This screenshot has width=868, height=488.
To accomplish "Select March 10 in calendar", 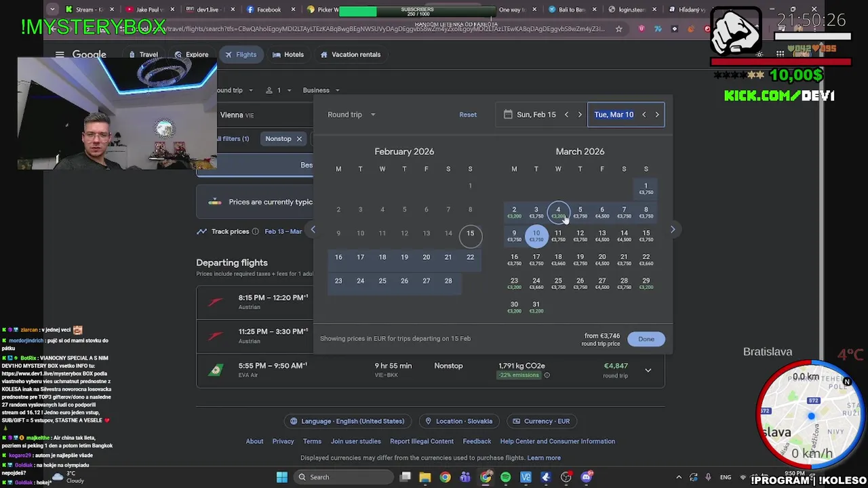I will (536, 236).
